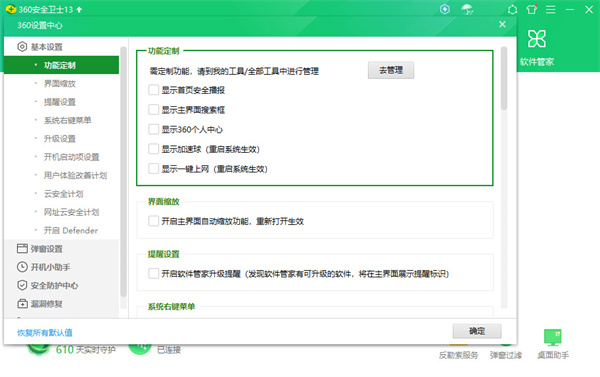600x377 pixels.
Task: Click the 开机小助手 clock icon
Action: point(22,267)
